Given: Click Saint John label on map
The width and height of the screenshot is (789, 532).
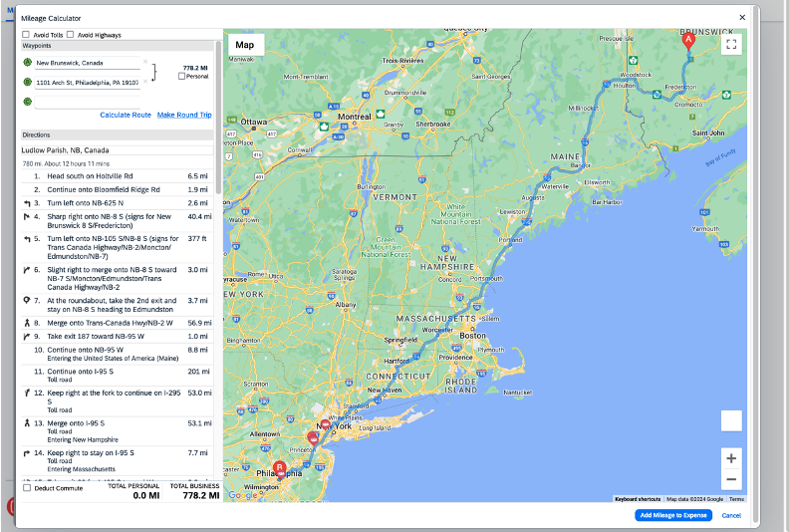Looking at the screenshot, I should click(x=708, y=133).
